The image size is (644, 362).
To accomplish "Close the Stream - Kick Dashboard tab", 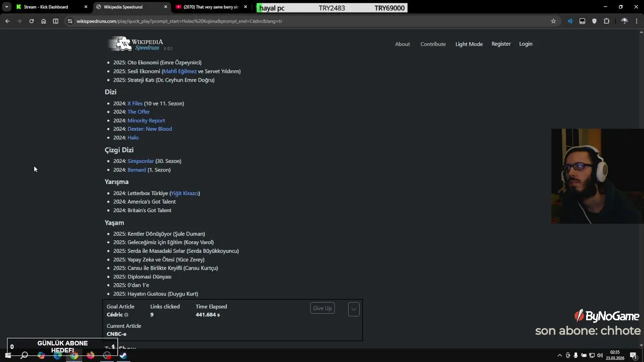I will pos(86,7).
